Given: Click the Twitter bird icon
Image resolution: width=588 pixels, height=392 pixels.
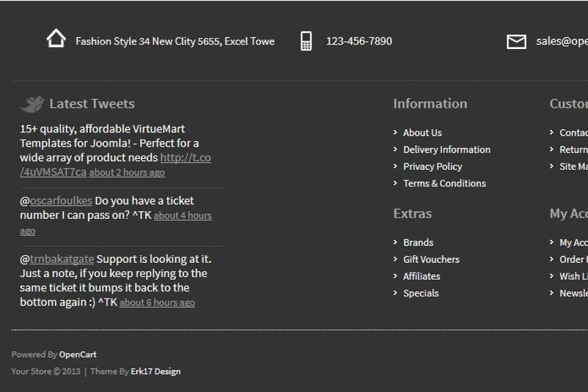Looking at the screenshot, I should click(32, 104).
